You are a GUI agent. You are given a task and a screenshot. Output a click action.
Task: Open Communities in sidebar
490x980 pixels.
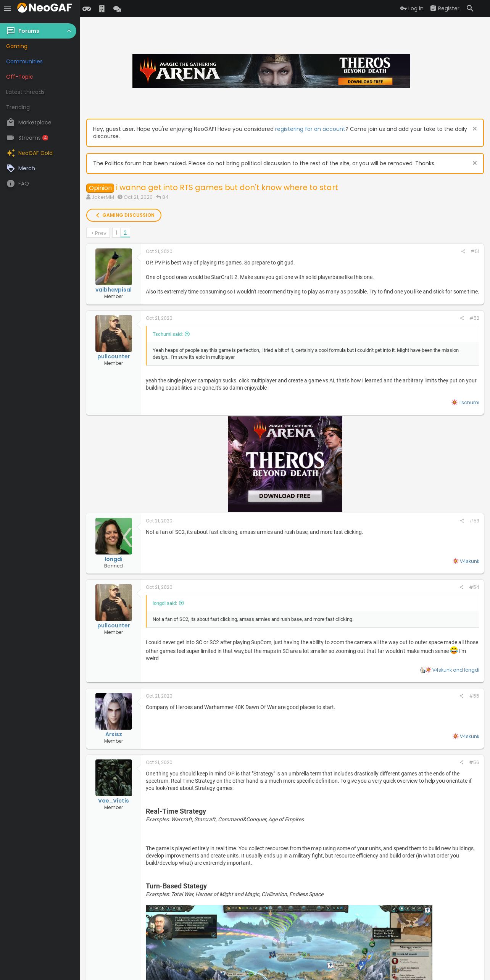point(24,61)
